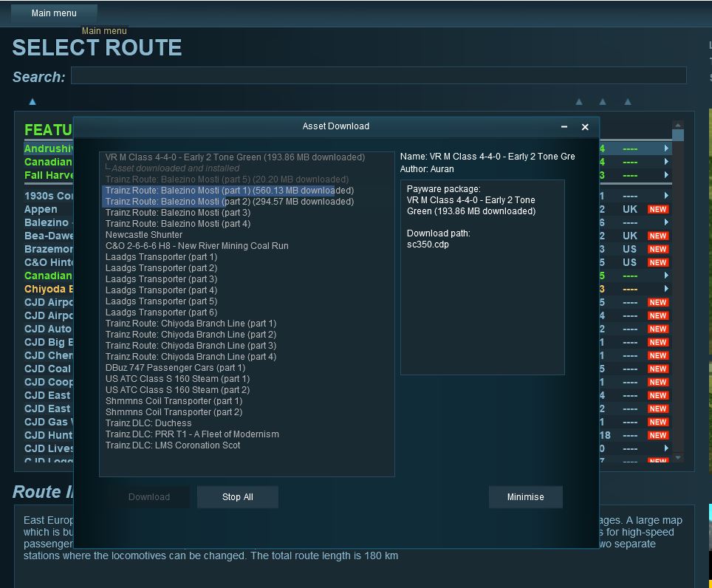Viewport: 712px width, 588px height.
Task: Select Balezino Mosti (part 1) downloading entry
Action: [229, 191]
